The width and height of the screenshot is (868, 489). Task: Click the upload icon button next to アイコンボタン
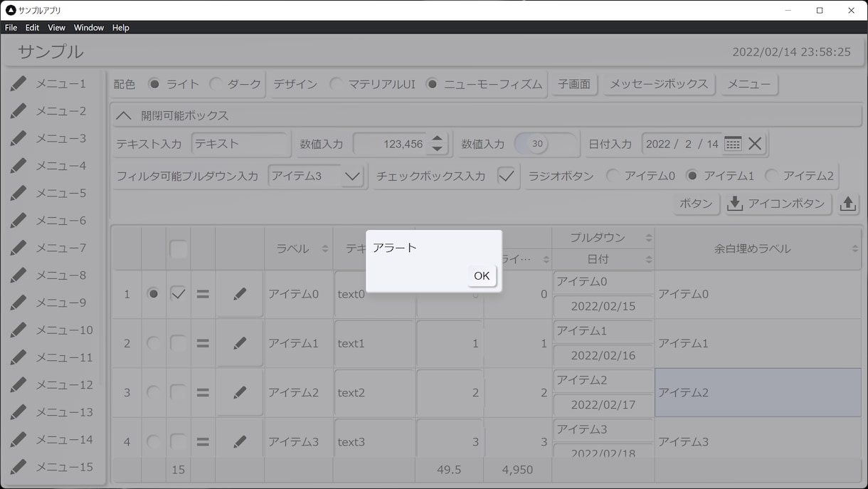tap(847, 204)
